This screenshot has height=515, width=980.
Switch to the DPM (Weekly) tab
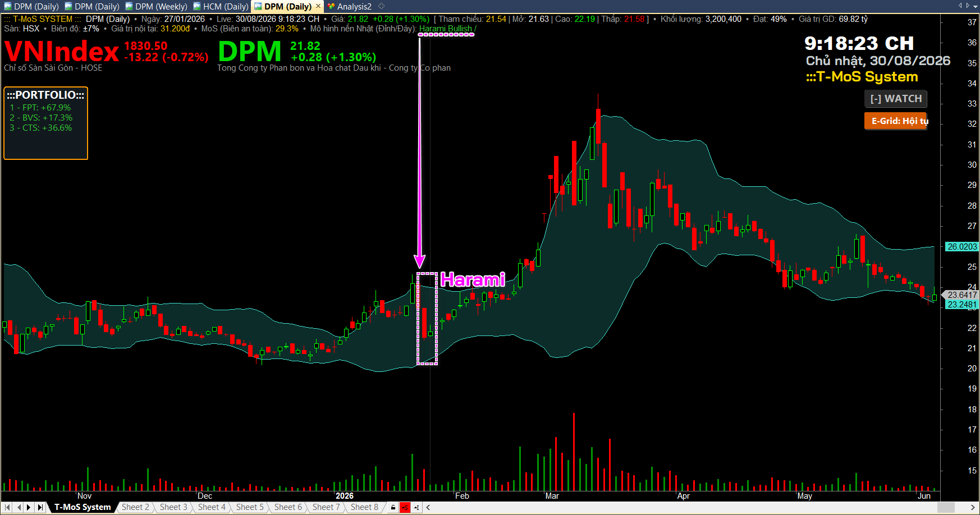point(156,7)
